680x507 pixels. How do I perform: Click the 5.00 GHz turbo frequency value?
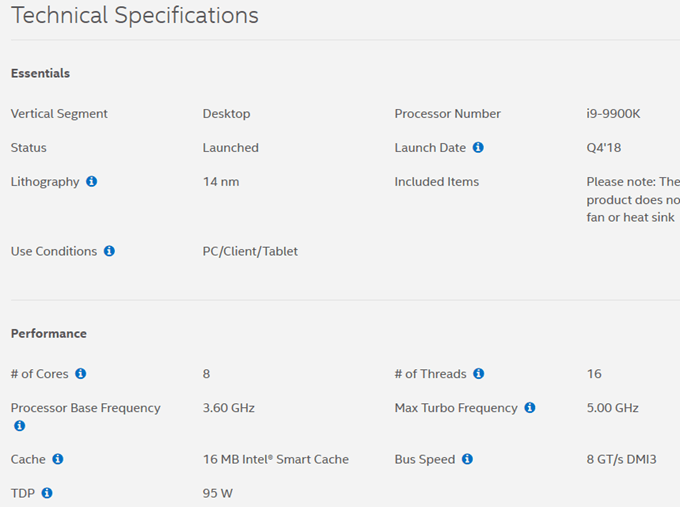coord(612,408)
